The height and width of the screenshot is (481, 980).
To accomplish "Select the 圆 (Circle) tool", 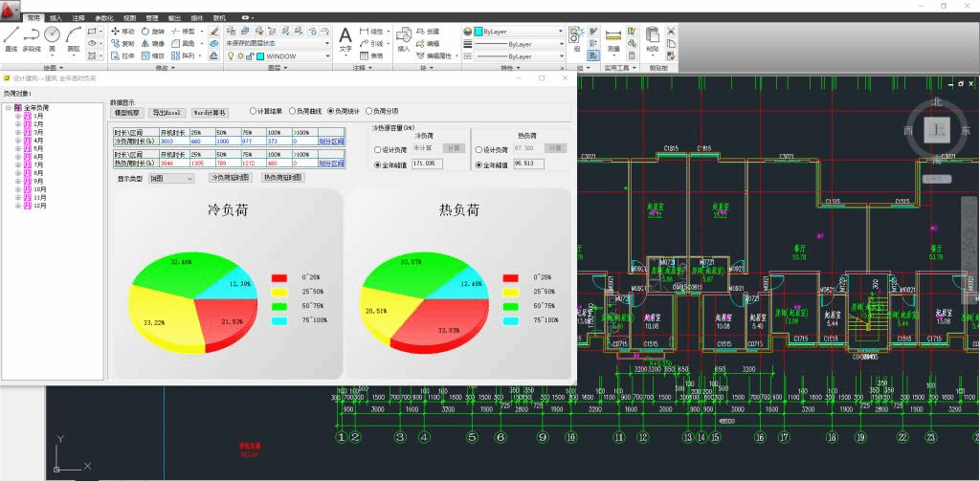I will point(52,37).
